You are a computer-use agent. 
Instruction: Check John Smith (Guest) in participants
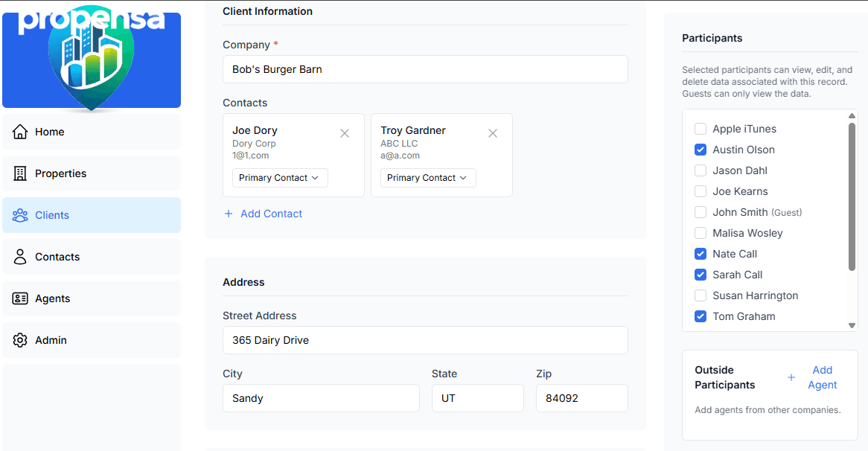(x=700, y=211)
